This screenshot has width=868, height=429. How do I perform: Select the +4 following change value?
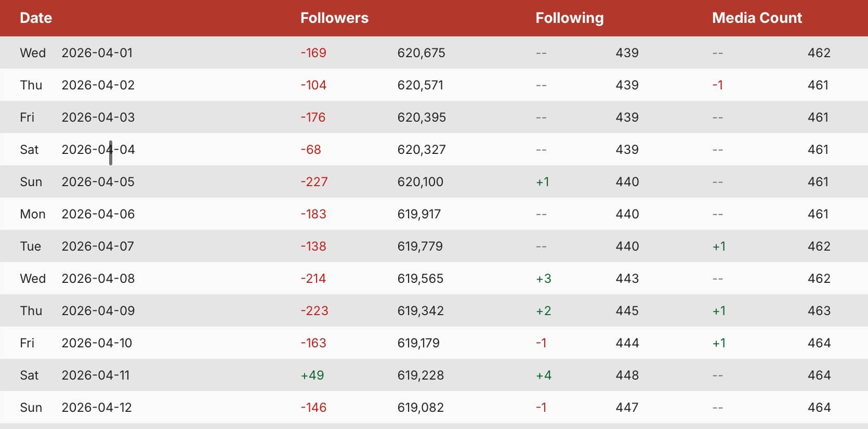pos(543,375)
